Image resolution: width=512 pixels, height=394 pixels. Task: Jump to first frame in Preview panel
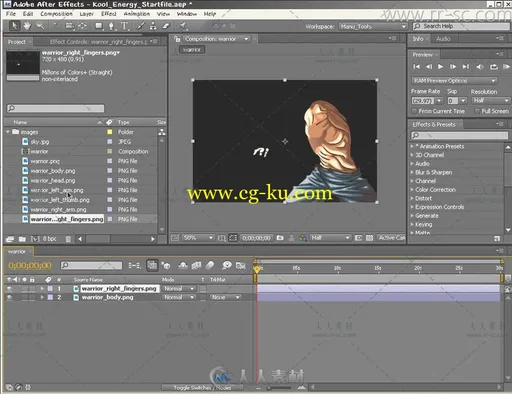coord(416,67)
